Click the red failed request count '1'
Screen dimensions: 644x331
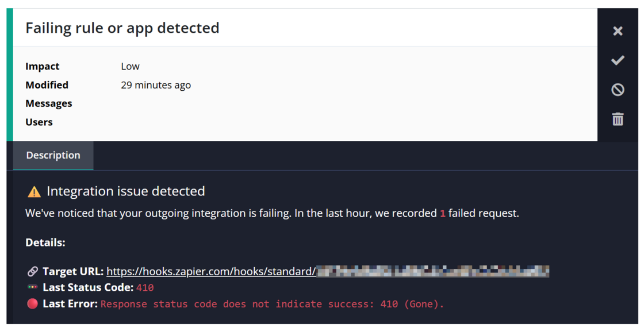tap(442, 214)
